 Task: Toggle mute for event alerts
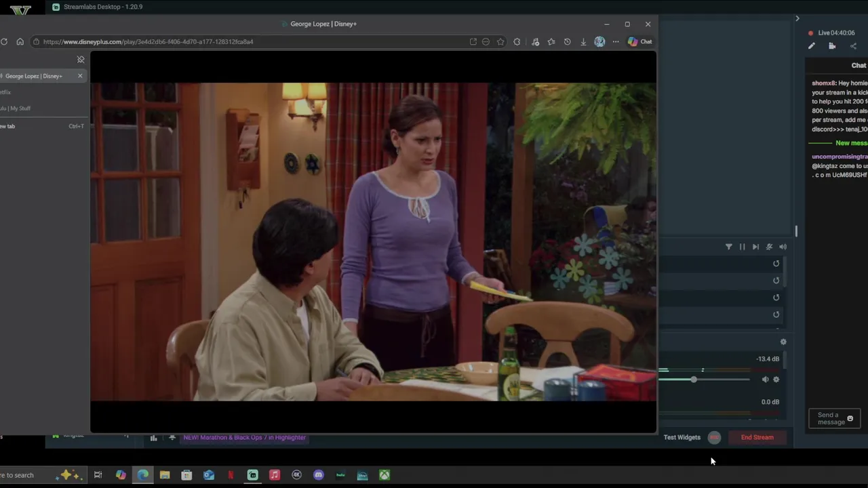769,247
